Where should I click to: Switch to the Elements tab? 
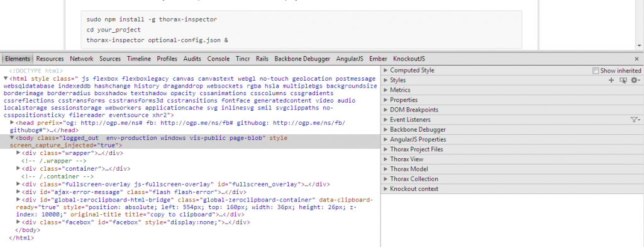(18, 59)
